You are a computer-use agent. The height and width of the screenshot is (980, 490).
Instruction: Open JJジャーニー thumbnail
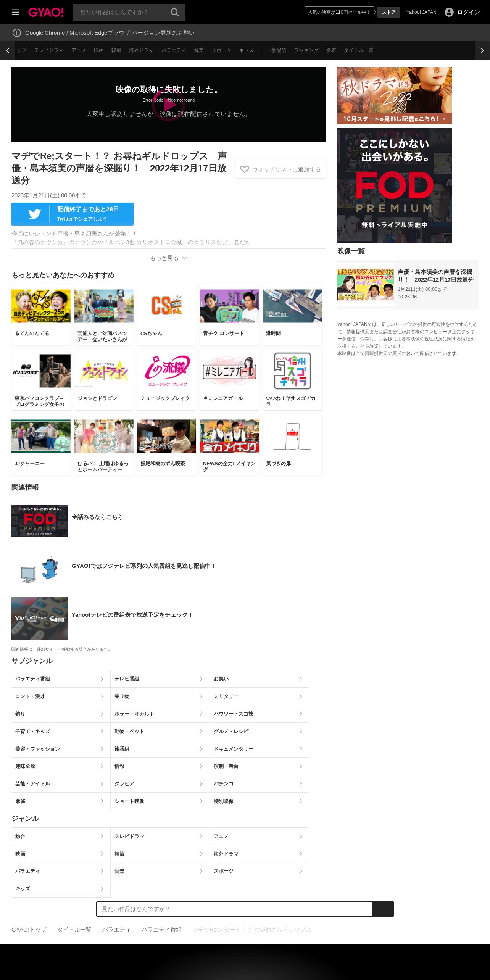[x=41, y=436]
